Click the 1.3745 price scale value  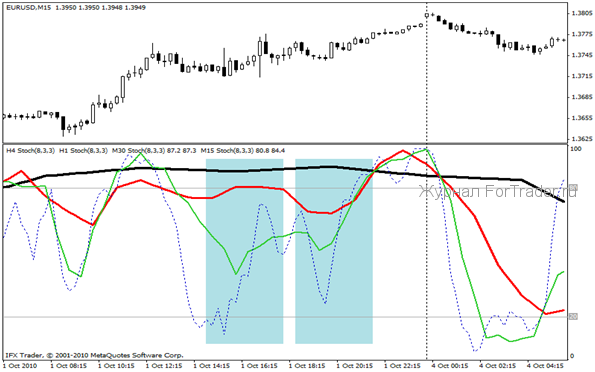582,55
